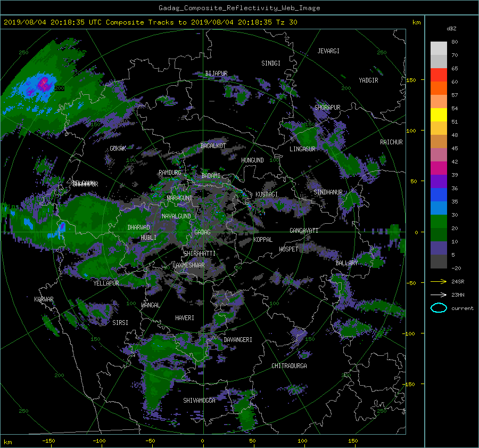
Task: Click the yellow 24SR arrow legend icon
Action: pos(439,281)
